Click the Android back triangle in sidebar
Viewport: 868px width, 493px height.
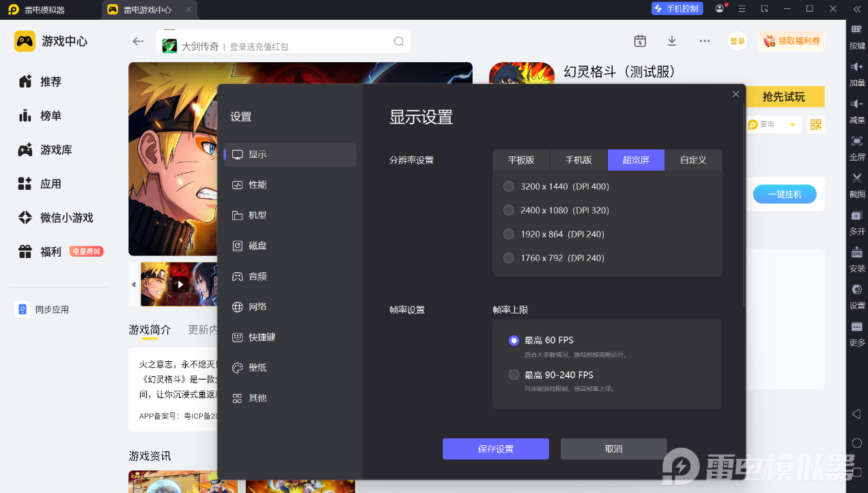click(856, 414)
